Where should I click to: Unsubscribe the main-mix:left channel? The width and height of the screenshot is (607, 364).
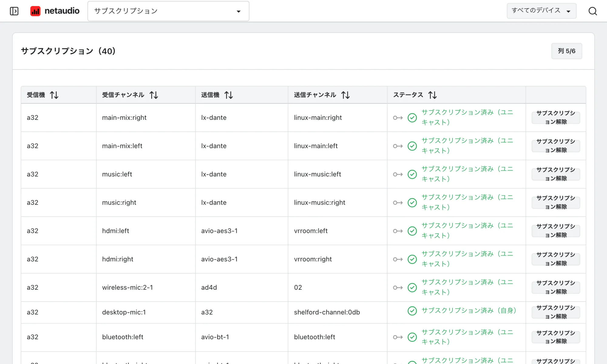pos(556,146)
